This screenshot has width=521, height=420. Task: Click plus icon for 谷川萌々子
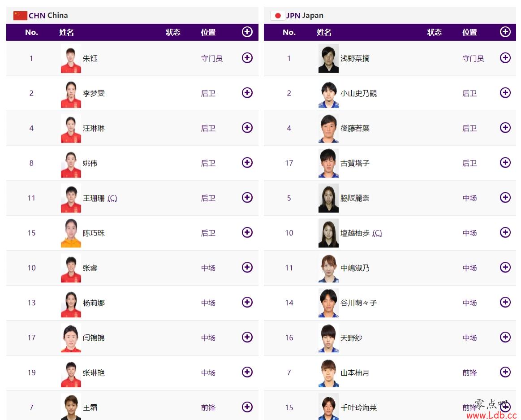coord(505,303)
